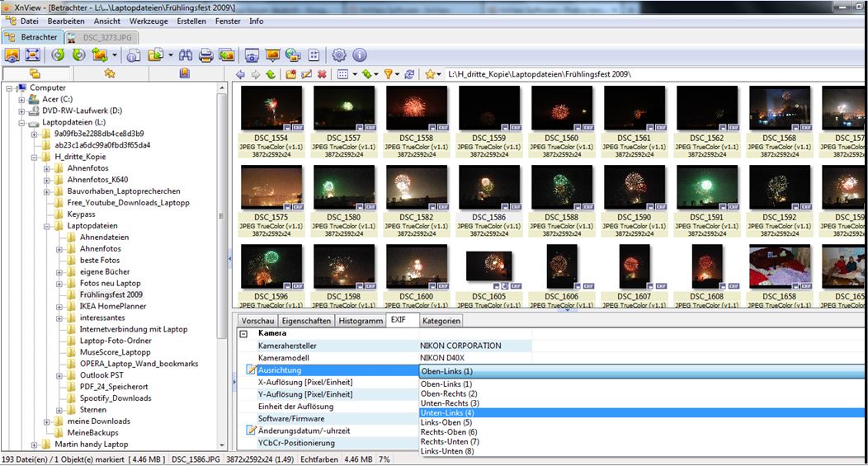Image resolution: width=868 pixels, height=466 pixels.
Task: Delete the file with the red X icon
Action: pos(322,74)
